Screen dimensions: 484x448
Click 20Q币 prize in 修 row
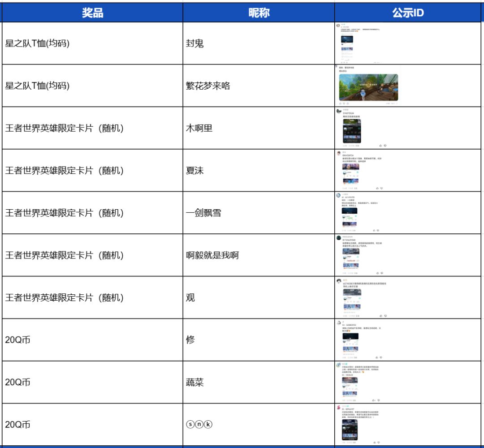click(x=17, y=340)
